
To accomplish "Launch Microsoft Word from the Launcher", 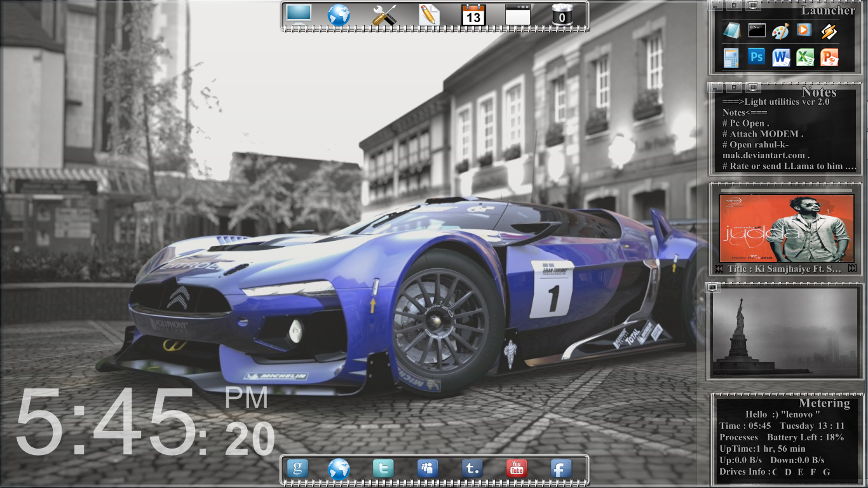I will coord(781,57).
